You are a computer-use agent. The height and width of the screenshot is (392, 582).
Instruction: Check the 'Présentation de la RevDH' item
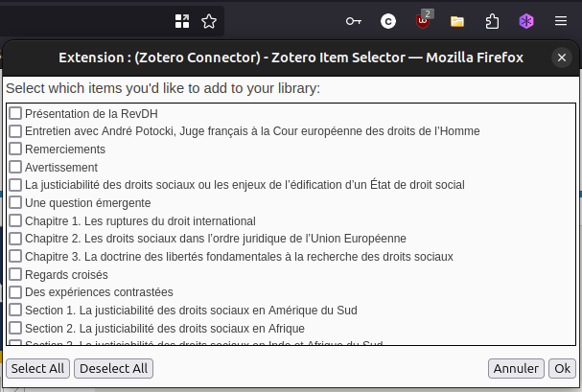15,113
